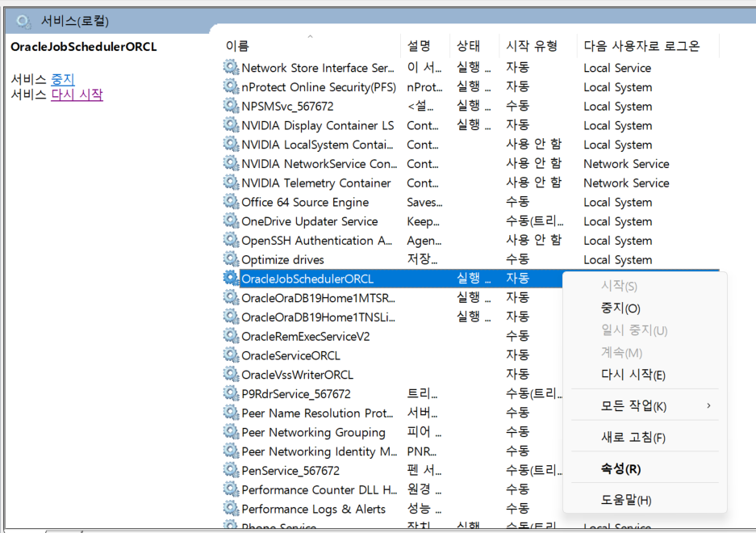The height and width of the screenshot is (533, 756).
Task: Click P9RdrService_567672 gear icon
Action: click(231, 393)
